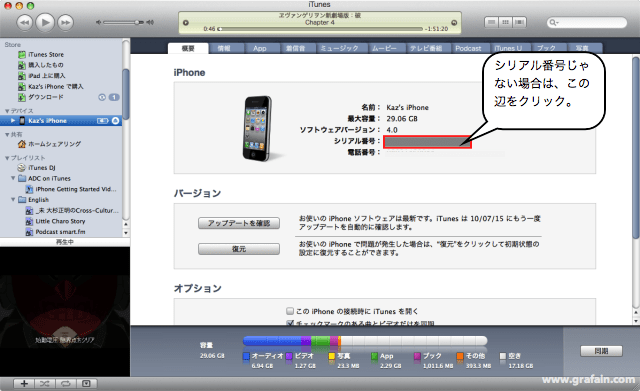Click iPhone device image
The width and height of the screenshot is (640, 391).
click(x=258, y=128)
